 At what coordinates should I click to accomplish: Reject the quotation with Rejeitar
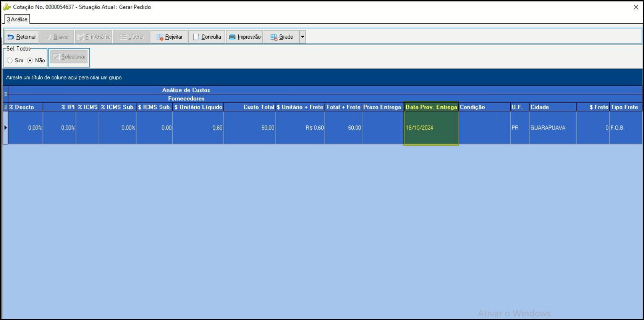(x=169, y=37)
